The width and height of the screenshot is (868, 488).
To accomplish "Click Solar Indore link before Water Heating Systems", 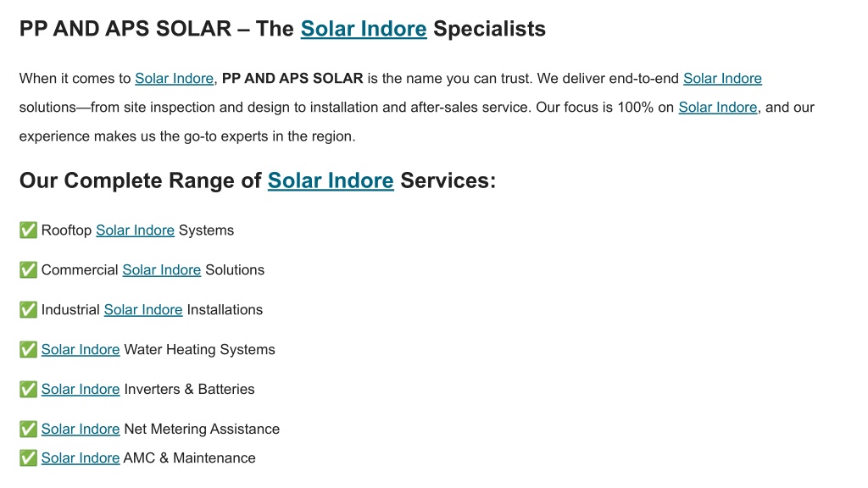I will [x=81, y=350].
